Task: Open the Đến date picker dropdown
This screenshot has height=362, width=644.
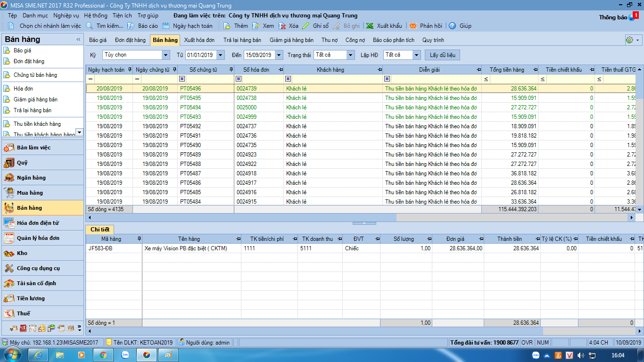Action: [279, 55]
